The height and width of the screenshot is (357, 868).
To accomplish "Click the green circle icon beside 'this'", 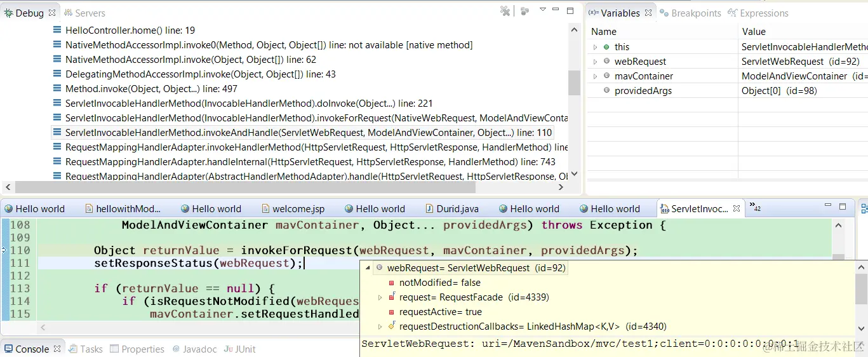I will coord(606,47).
